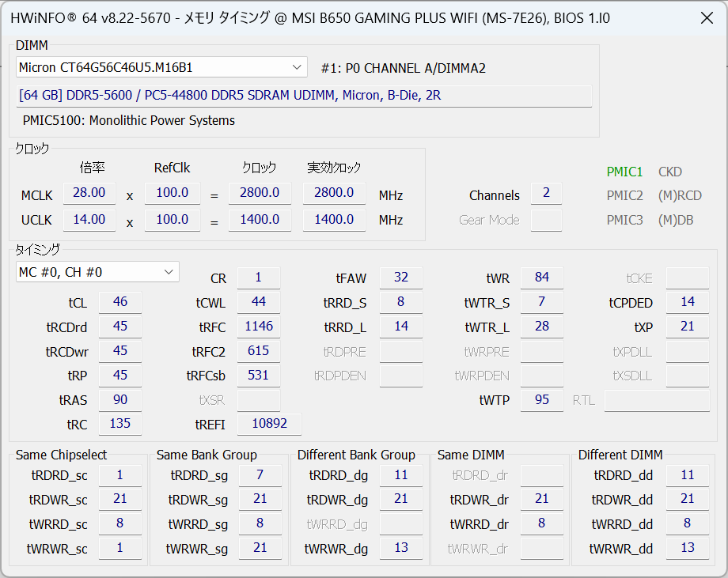
Task: Click the MCLK multiplier value 28.00
Action: [89, 193]
